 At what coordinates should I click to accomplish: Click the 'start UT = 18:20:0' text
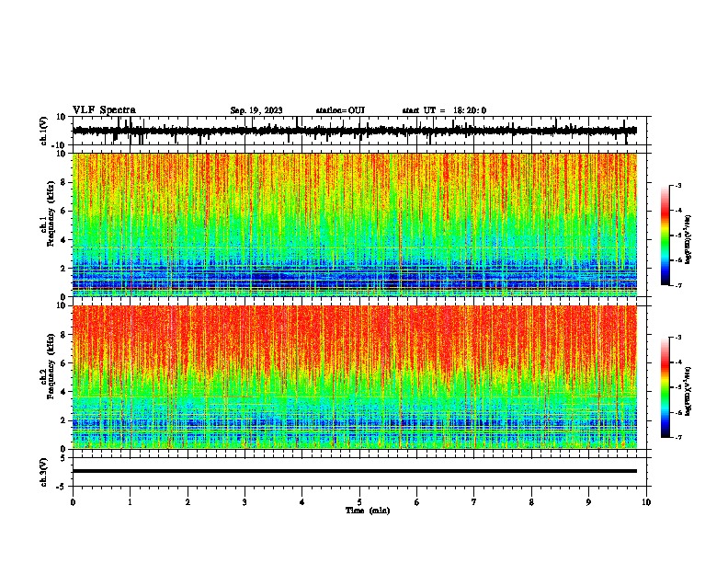click(444, 110)
